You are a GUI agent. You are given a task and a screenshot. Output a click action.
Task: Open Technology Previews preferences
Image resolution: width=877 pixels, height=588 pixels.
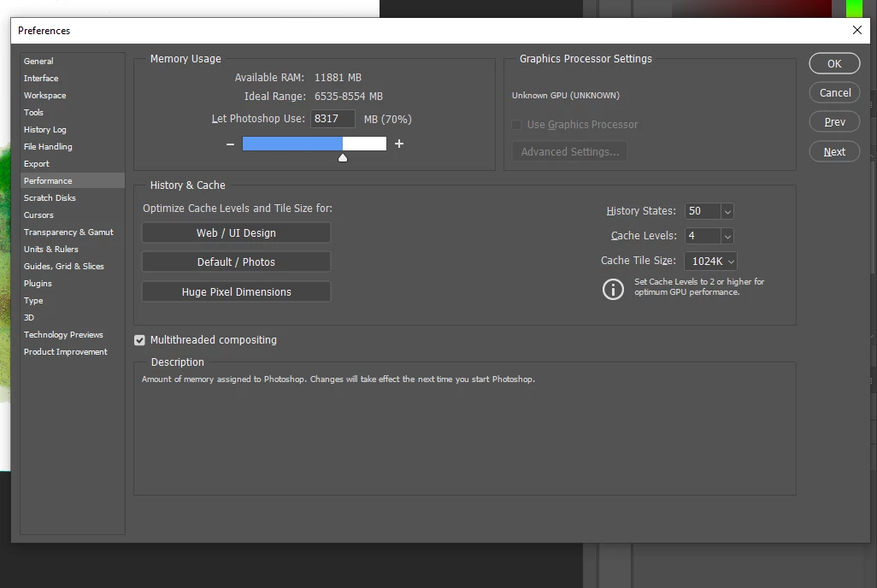tap(72, 334)
